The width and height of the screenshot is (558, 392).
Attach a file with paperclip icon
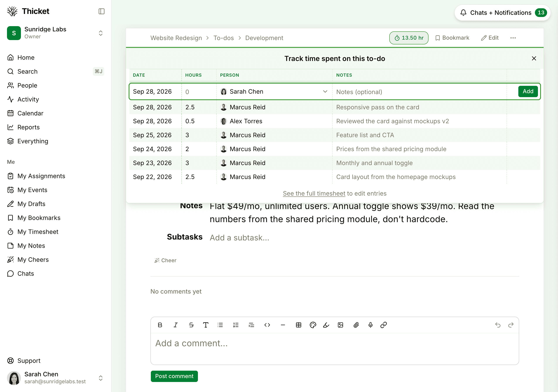(x=356, y=325)
